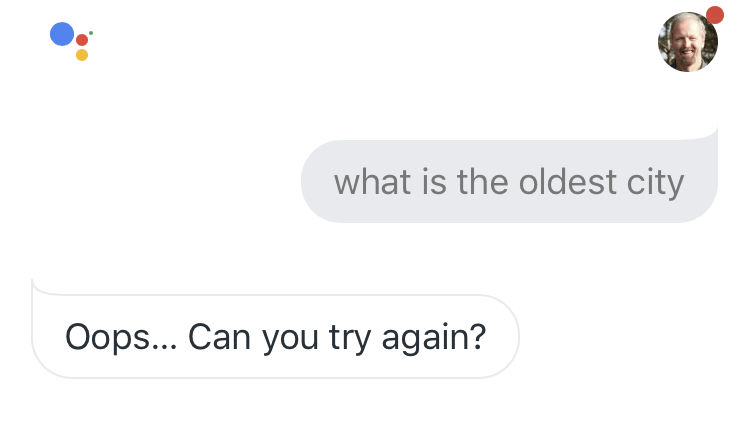Click the Google Assistant logo
This screenshot has height=423, width=750.
pos(71,40)
